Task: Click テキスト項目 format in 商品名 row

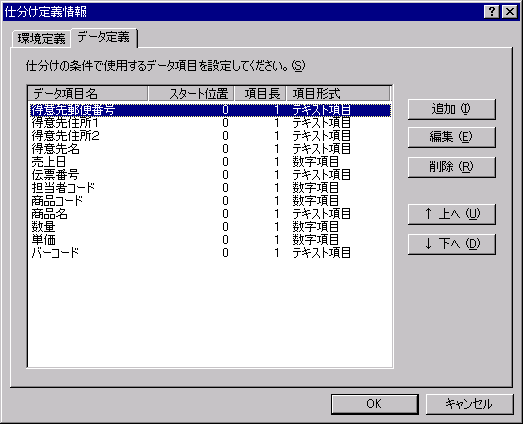Action: click(322, 214)
